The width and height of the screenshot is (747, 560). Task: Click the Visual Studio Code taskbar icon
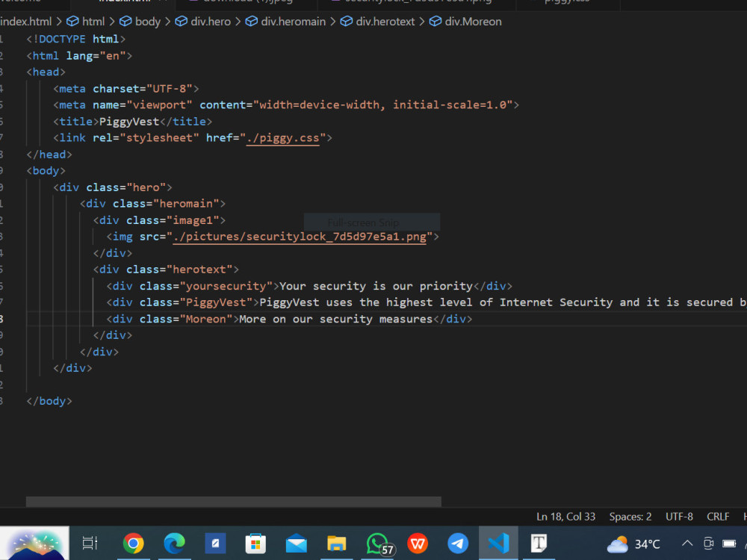(498, 543)
